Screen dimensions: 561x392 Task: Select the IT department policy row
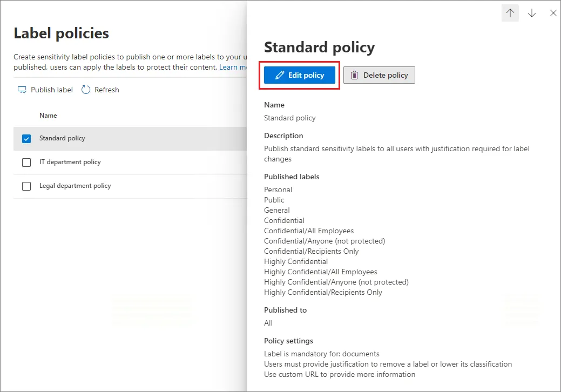click(70, 162)
